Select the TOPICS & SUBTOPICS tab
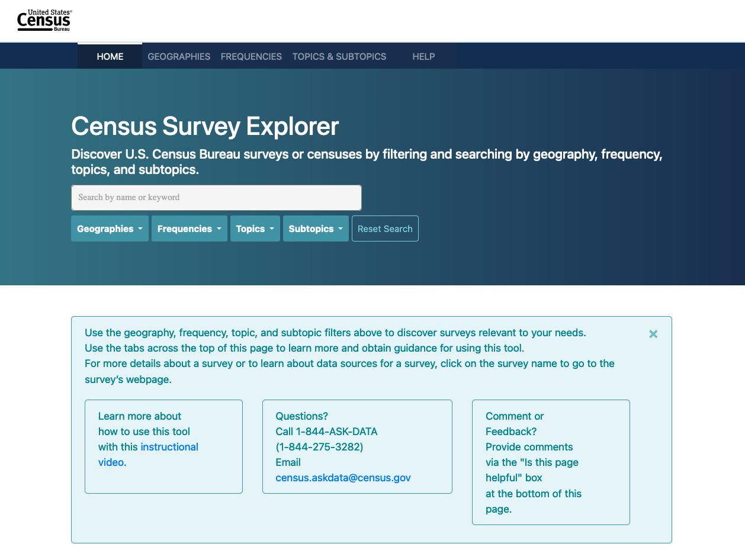The height and width of the screenshot is (560, 745). tap(339, 57)
